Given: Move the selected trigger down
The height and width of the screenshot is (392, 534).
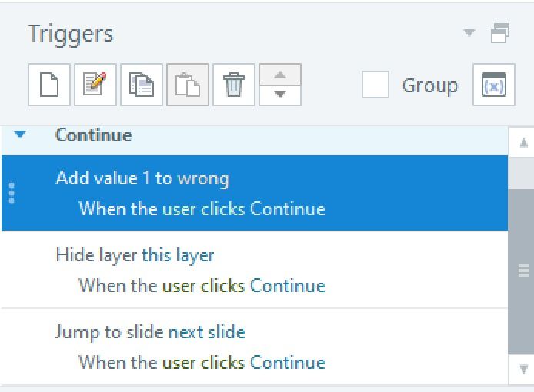Looking at the screenshot, I should (280, 94).
